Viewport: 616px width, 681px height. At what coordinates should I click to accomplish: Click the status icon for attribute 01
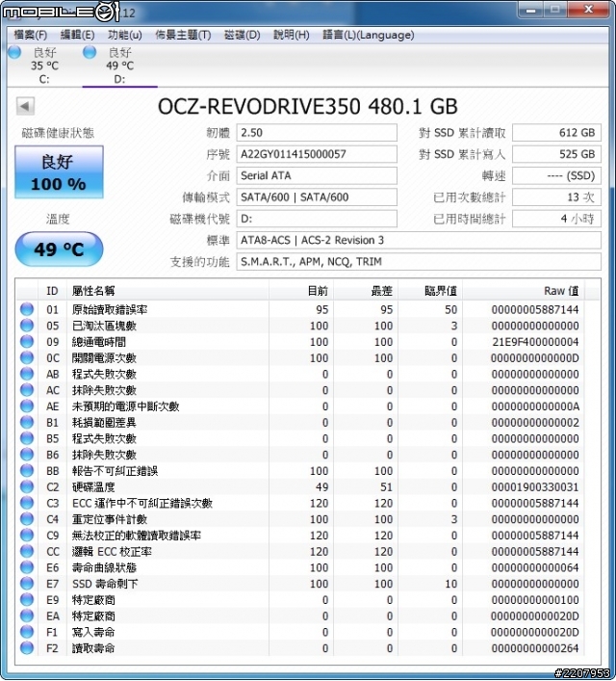[27, 309]
